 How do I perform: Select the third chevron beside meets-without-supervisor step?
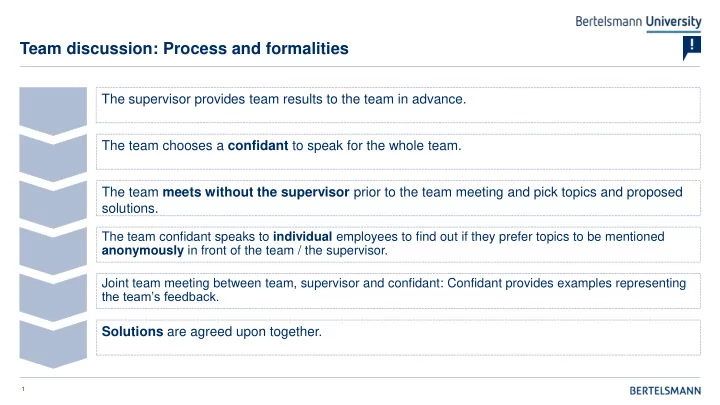point(53,204)
